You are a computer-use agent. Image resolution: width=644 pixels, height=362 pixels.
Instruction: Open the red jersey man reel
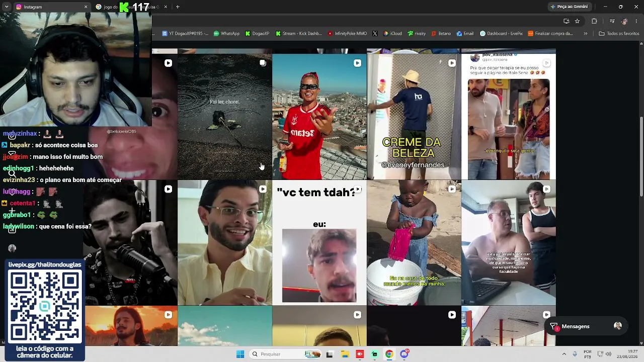click(319, 117)
